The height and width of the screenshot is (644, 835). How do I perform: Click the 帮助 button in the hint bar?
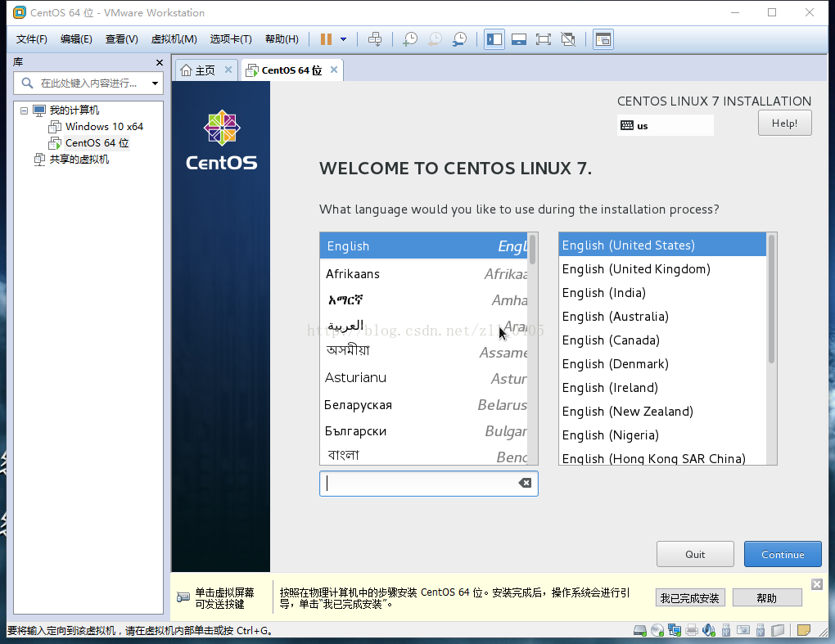[767, 597]
